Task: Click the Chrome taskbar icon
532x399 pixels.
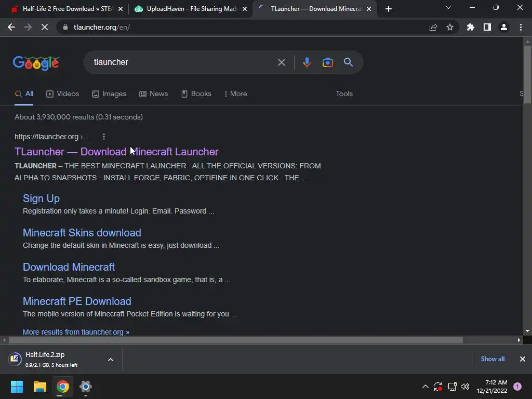Action: coord(63,387)
